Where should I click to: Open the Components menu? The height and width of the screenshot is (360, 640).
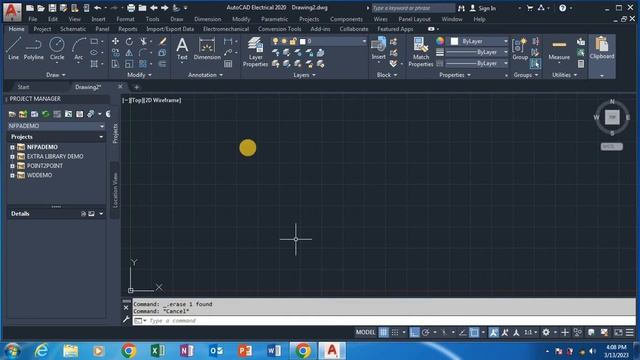(346, 19)
